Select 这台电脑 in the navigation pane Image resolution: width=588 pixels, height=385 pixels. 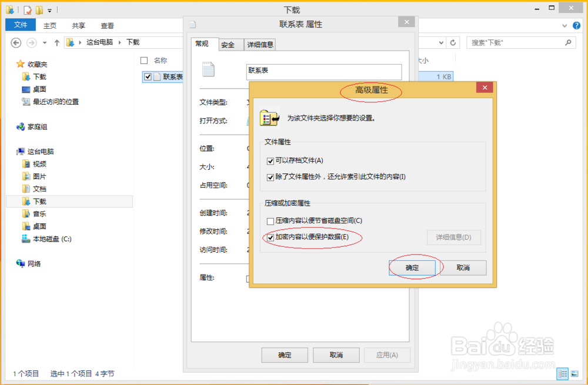pos(41,152)
